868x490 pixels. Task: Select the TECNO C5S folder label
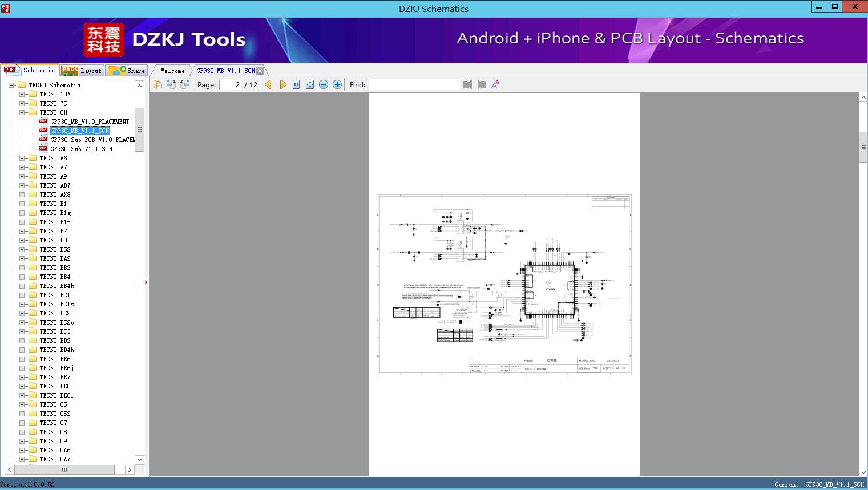point(55,414)
